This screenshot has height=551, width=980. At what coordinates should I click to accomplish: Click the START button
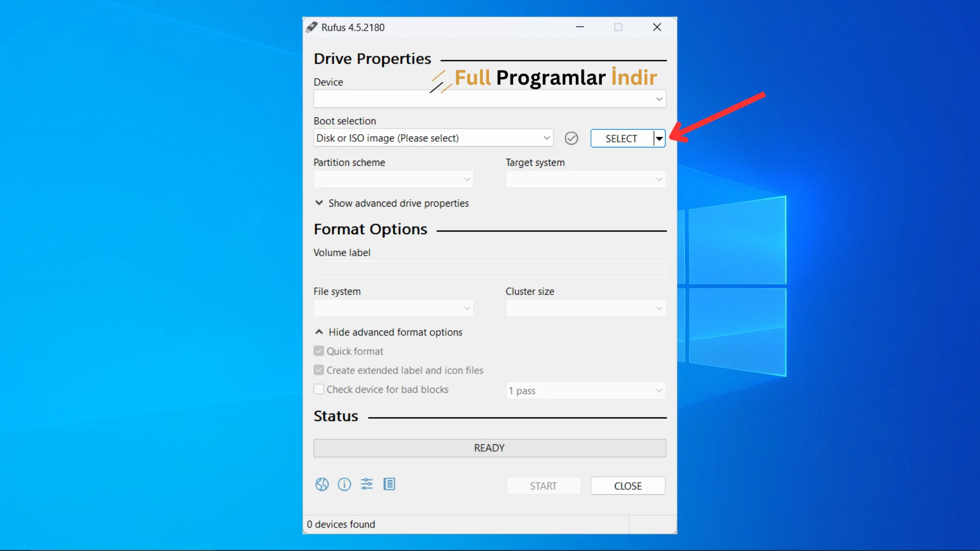coord(544,486)
